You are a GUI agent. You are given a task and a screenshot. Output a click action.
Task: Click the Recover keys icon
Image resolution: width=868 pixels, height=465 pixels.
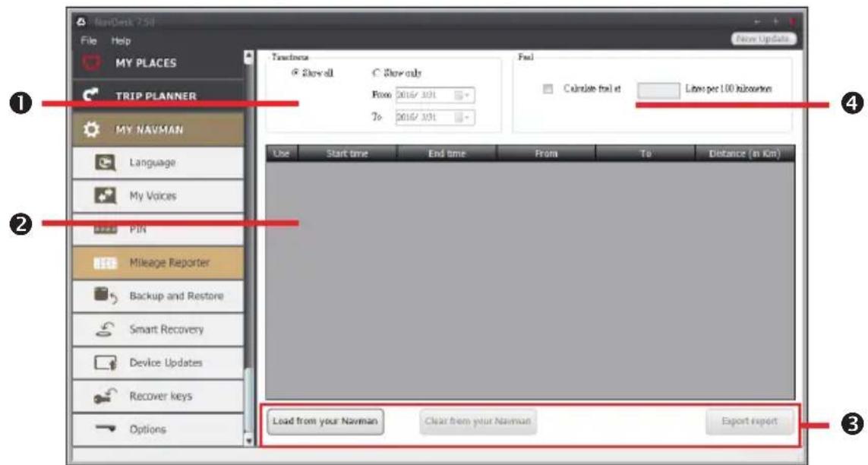pyautogui.click(x=106, y=396)
